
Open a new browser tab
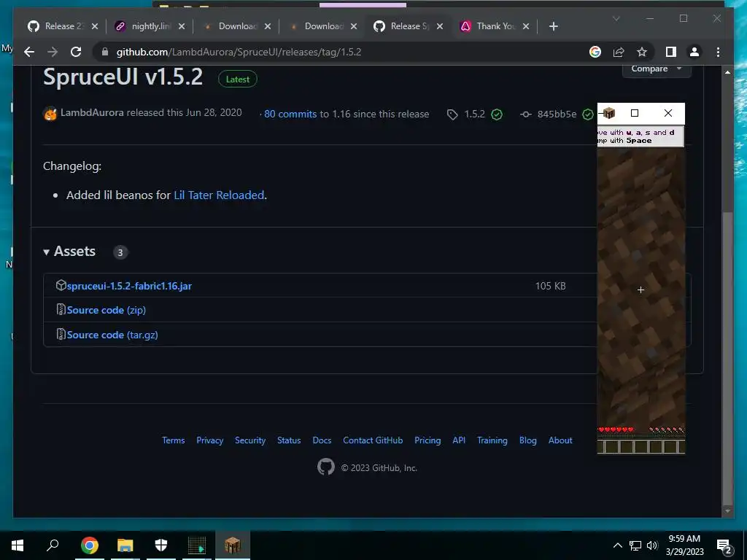pos(553,26)
